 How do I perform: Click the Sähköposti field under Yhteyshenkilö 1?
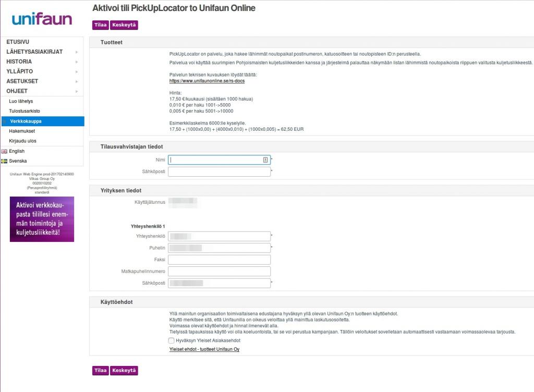(x=220, y=283)
